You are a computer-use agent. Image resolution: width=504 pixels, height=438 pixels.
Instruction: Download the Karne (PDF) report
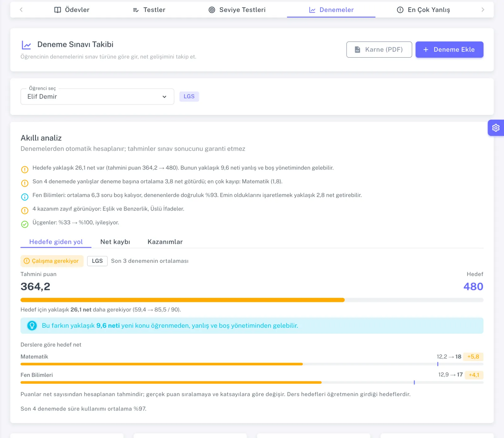click(379, 49)
